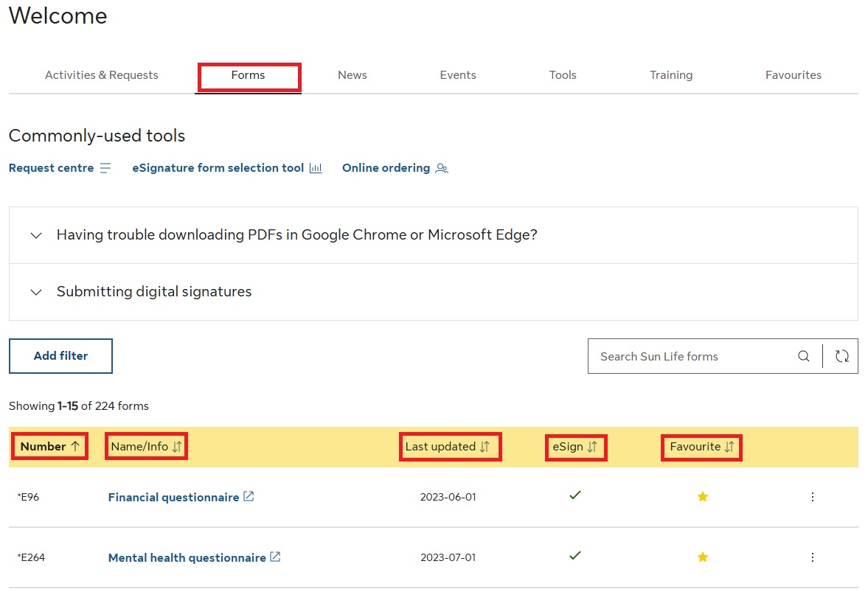868x592 pixels.
Task: Expand Submitting digital signatures section
Action: pos(154,292)
